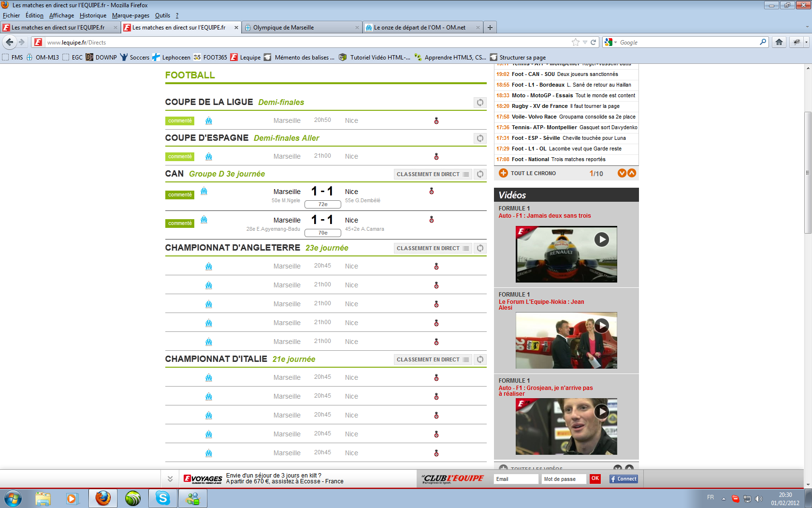The image size is (812, 508).
Task: Open a new tab with the plus button
Action: click(490, 28)
